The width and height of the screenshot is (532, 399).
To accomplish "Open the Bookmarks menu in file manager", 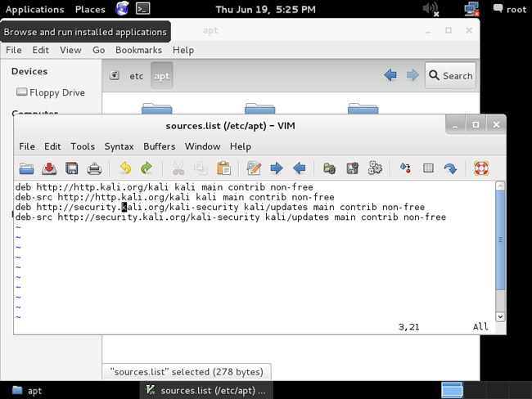I will (x=138, y=50).
